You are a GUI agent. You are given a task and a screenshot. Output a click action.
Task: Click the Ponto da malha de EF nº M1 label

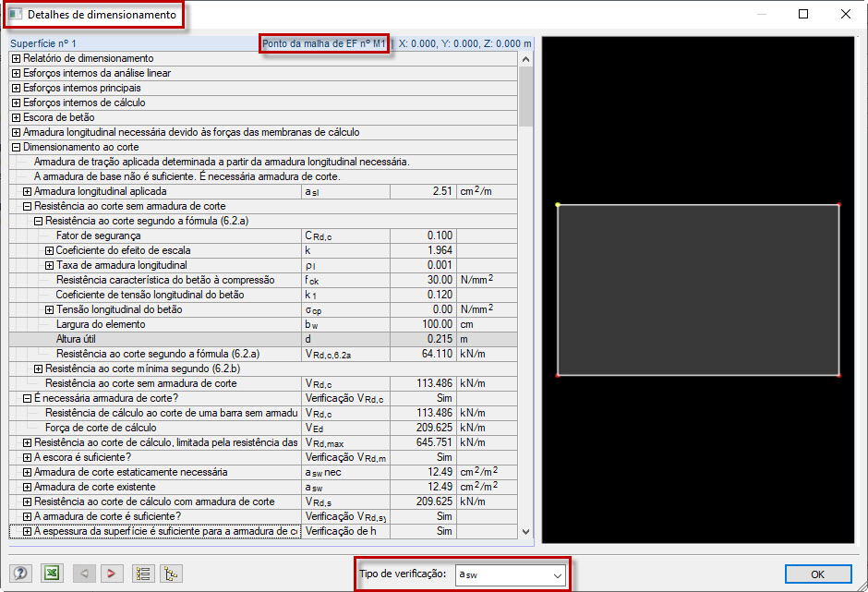(x=323, y=42)
